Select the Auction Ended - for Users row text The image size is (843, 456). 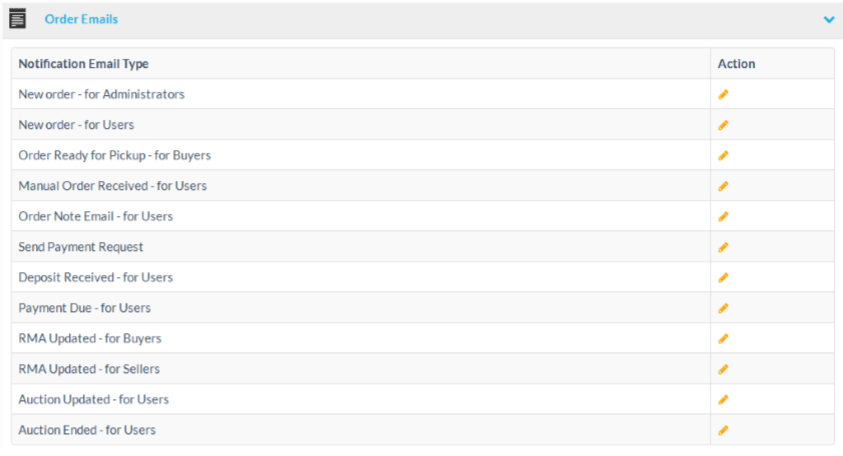tap(87, 430)
